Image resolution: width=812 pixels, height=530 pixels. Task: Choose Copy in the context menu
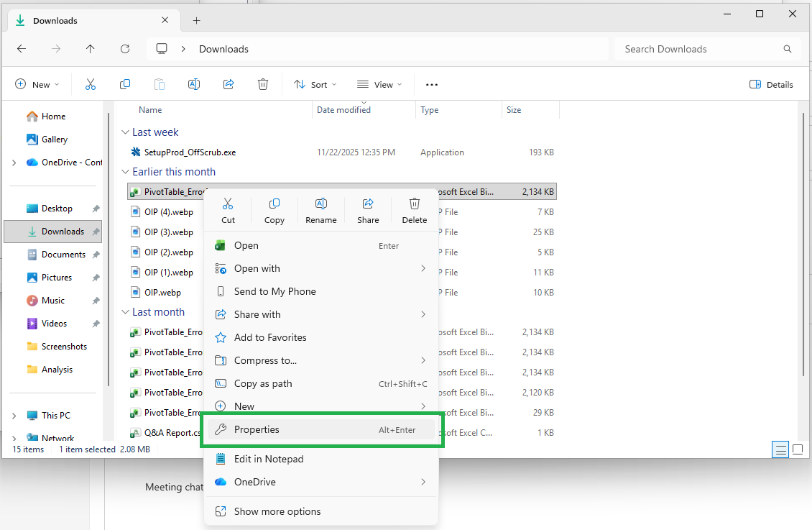274,210
